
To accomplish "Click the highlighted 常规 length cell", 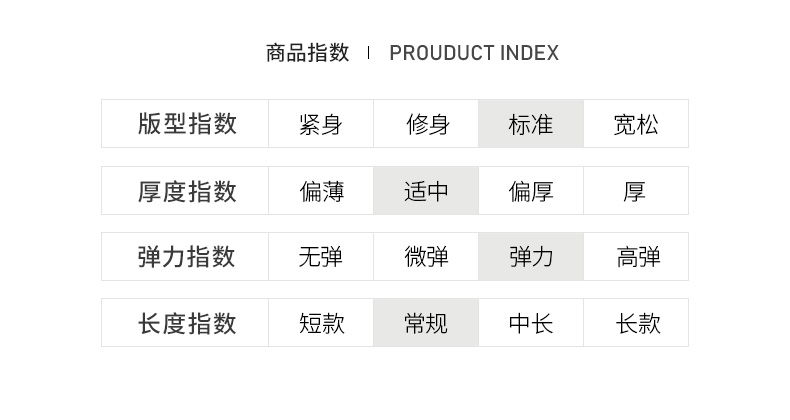I will pos(426,323).
